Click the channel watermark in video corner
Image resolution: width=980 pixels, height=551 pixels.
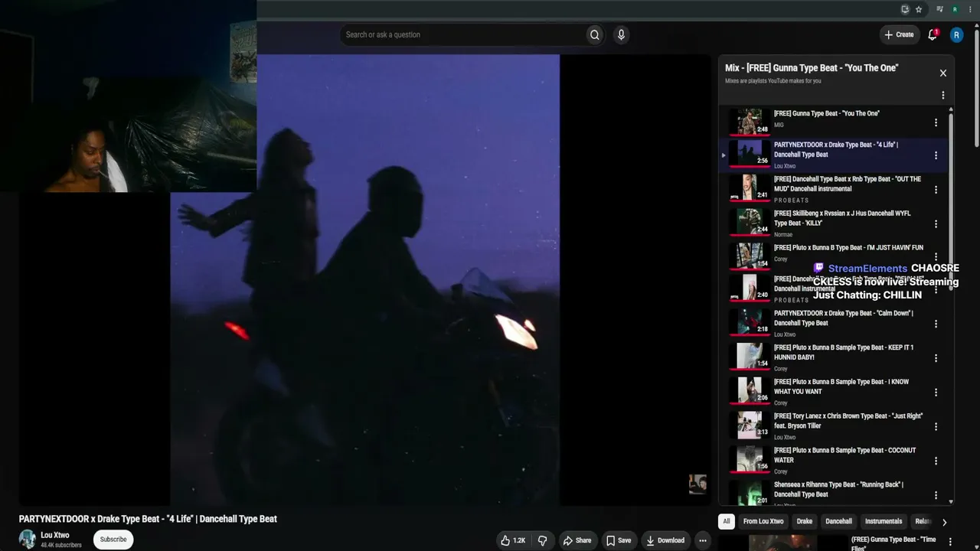pos(697,484)
